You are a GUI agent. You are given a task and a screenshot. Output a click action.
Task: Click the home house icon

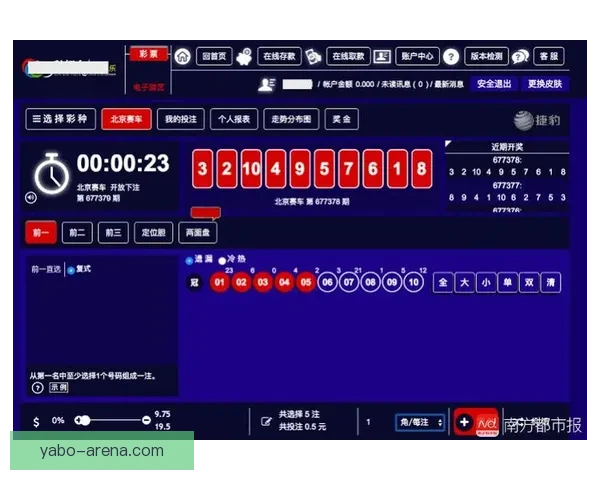tap(183, 57)
